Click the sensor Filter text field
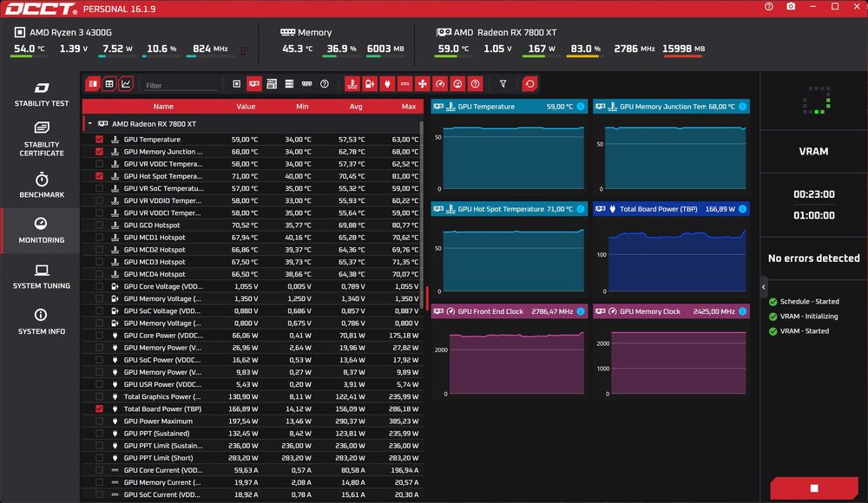868x503 pixels. pos(181,85)
